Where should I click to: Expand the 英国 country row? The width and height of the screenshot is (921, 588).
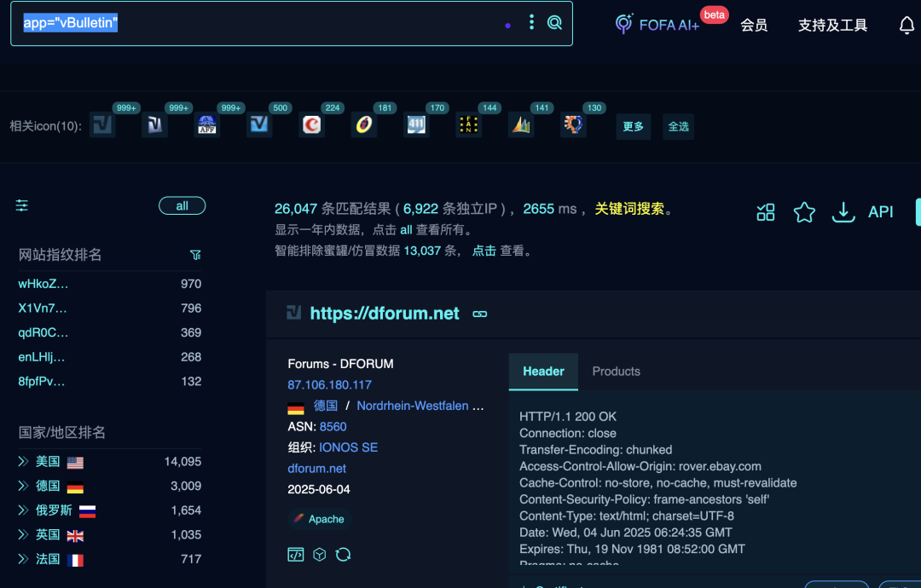(24, 534)
